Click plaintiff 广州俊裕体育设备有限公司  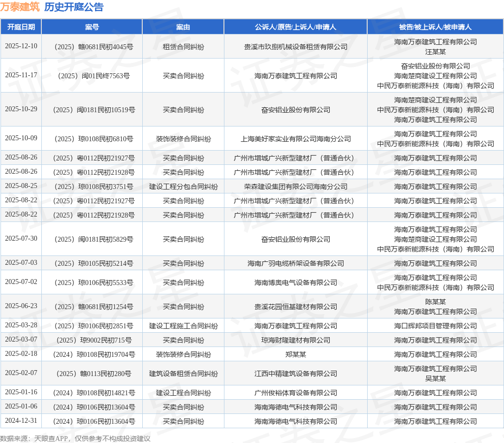pyautogui.click(x=296, y=393)
